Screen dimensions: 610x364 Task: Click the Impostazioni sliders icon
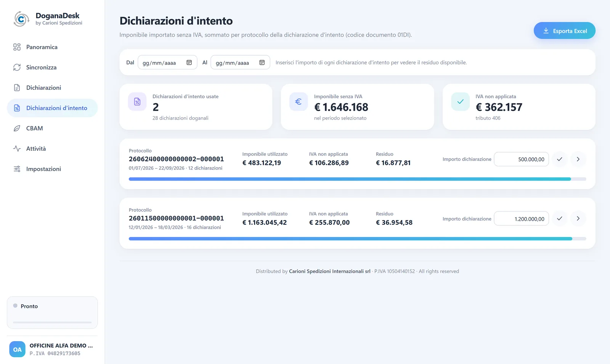(17, 169)
